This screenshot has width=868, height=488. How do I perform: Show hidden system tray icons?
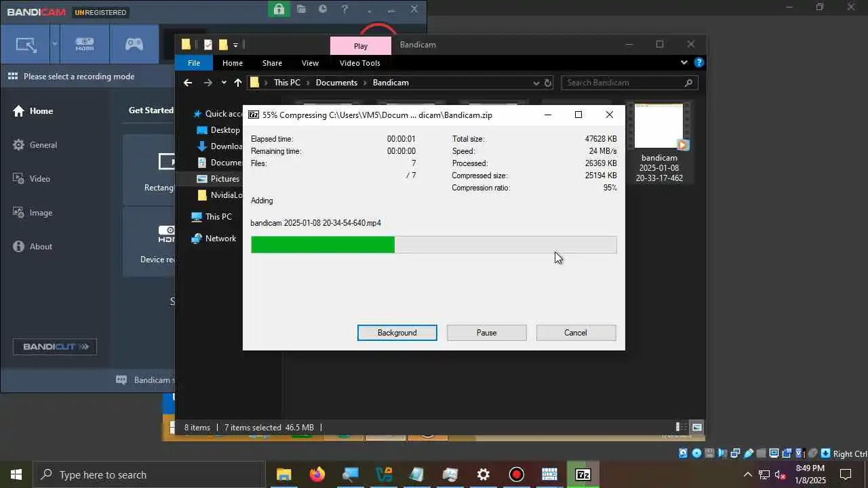click(x=748, y=474)
